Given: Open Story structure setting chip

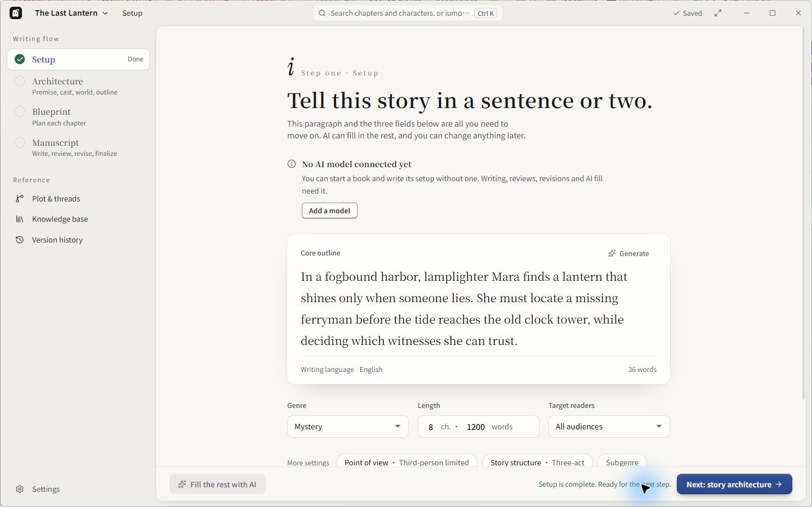Looking at the screenshot, I should click(x=537, y=463).
